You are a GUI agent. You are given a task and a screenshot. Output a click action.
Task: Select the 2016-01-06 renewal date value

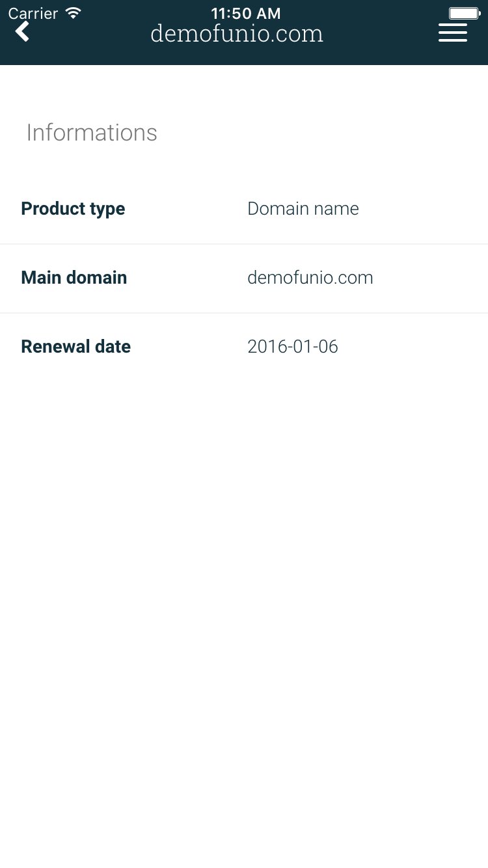pyautogui.click(x=293, y=347)
